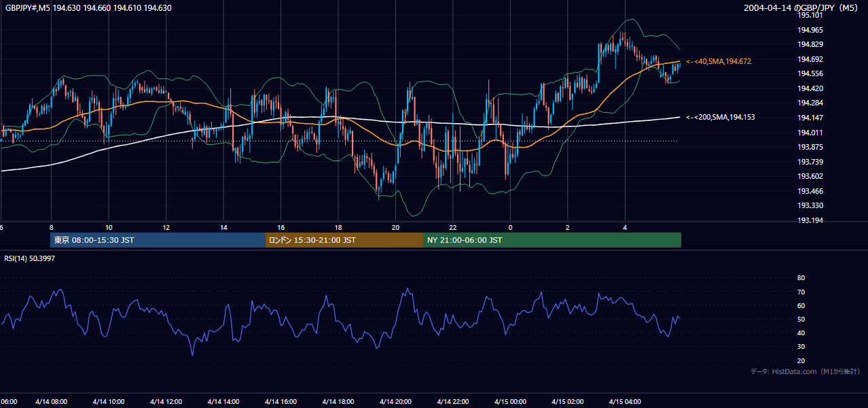This screenshot has width=868, height=408.
Task: Click the HistData.com data source credit
Action: (806, 371)
